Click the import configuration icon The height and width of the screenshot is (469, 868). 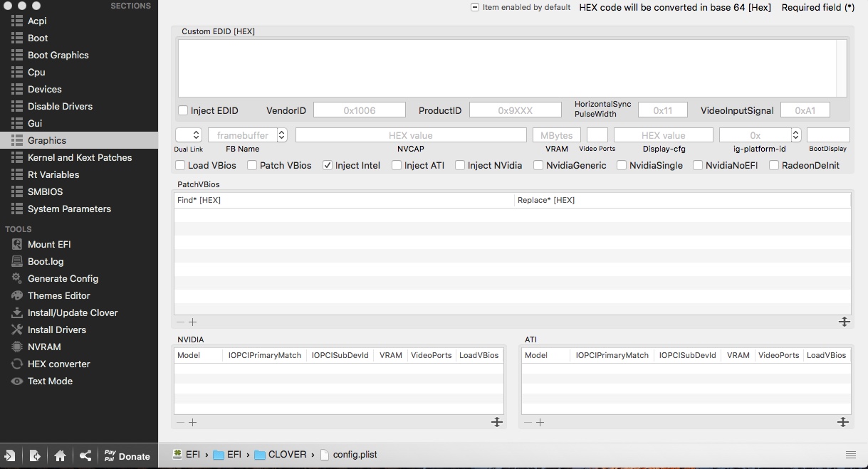click(10, 456)
